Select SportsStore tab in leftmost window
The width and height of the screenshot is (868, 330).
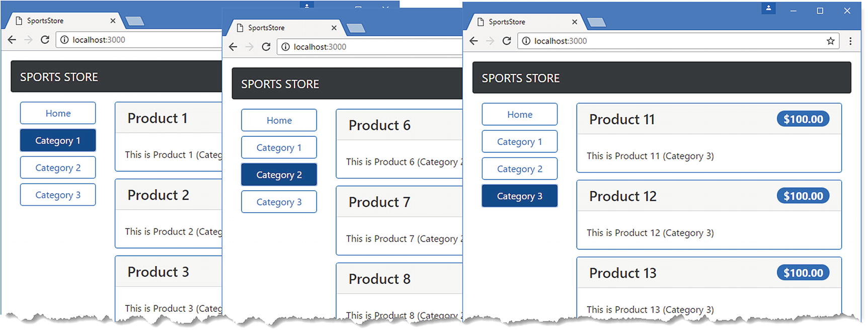[60, 21]
